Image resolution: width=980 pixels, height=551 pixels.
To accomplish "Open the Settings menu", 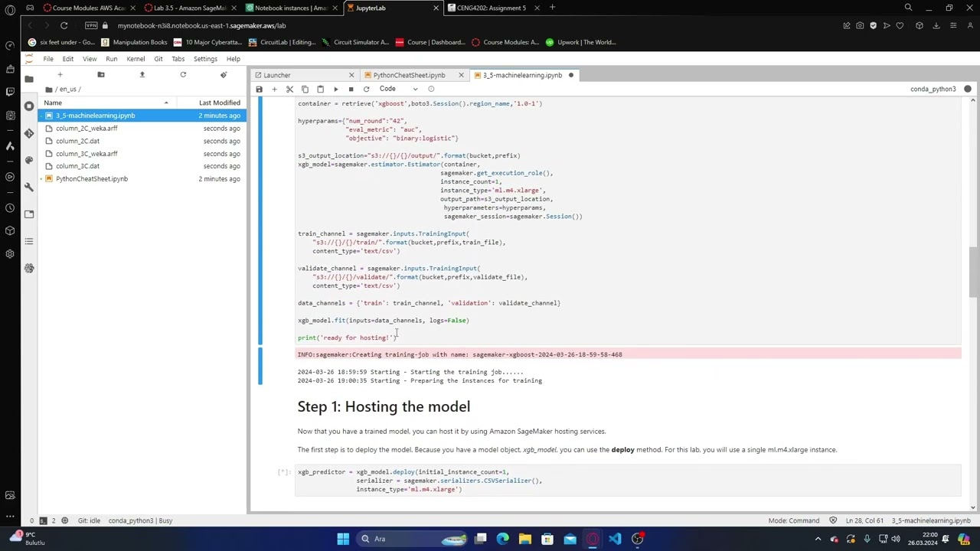I will (x=205, y=59).
